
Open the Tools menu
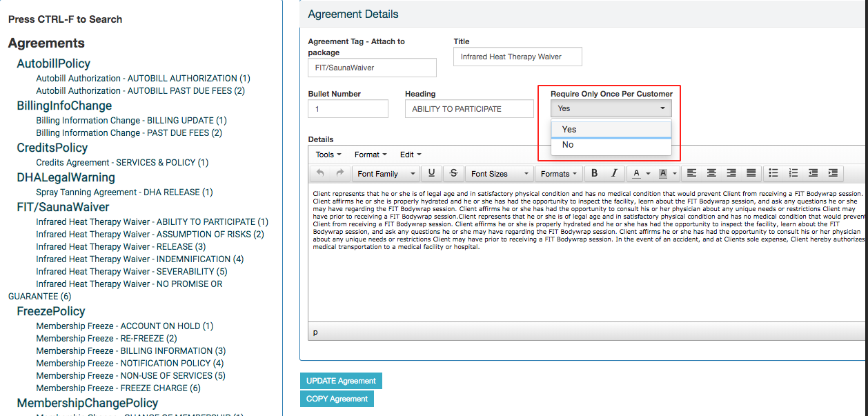tap(328, 155)
